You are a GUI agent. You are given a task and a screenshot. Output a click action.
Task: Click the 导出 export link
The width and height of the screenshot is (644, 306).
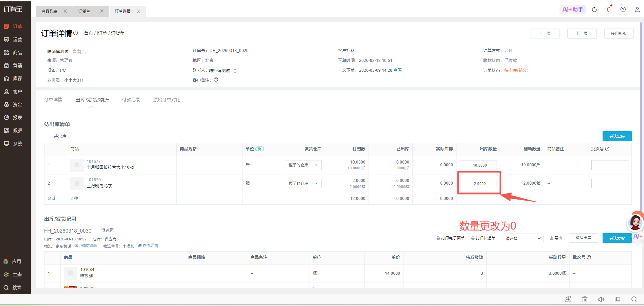(556, 238)
